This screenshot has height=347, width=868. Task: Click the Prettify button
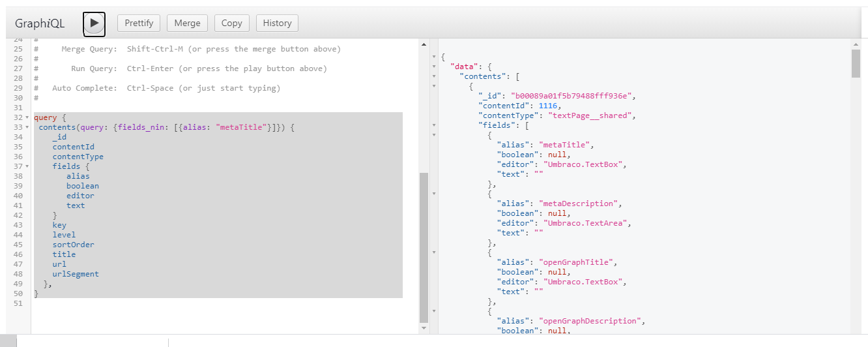139,23
